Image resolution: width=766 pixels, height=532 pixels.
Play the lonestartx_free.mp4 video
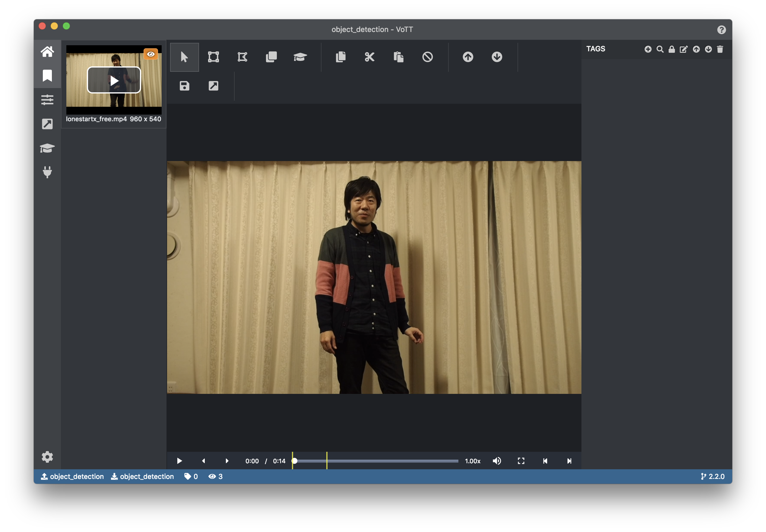pyautogui.click(x=114, y=80)
